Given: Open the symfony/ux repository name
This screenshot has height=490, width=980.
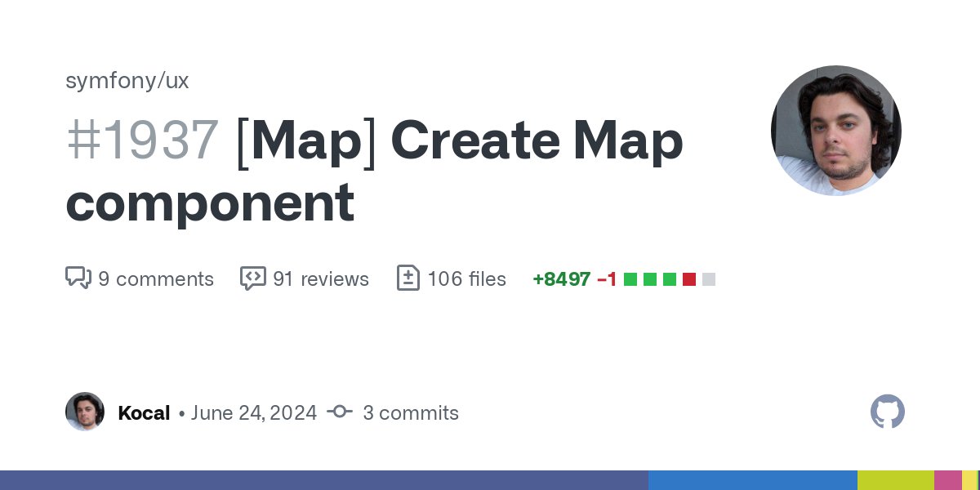Looking at the screenshot, I should point(127,81).
